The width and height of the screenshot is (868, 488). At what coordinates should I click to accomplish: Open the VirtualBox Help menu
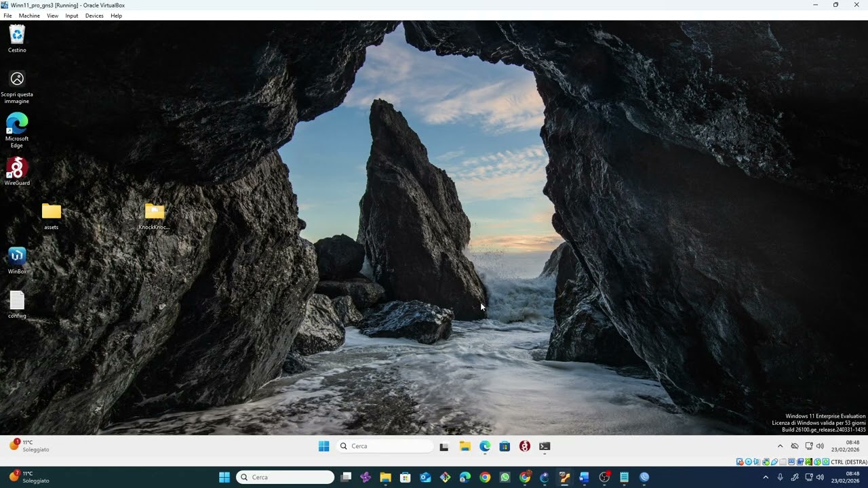116,16
